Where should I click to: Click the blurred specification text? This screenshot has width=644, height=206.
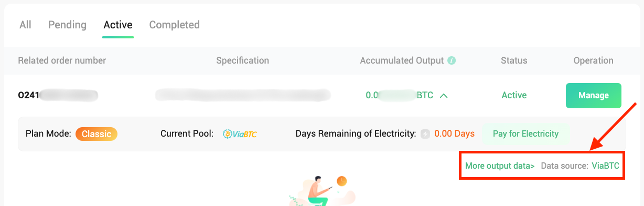(243, 95)
